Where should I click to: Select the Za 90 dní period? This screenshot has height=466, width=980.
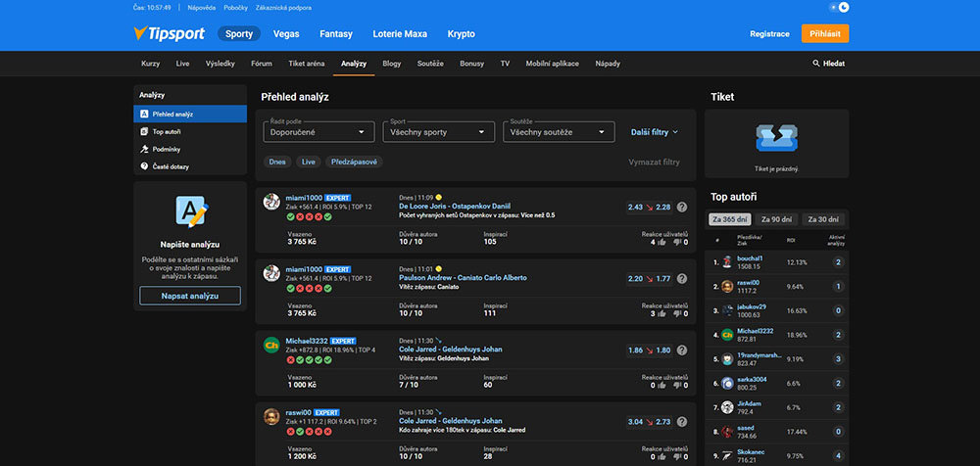tap(775, 219)
